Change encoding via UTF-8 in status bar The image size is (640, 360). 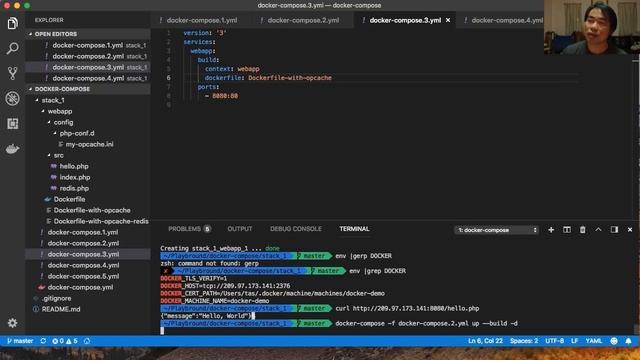point(554,341)
